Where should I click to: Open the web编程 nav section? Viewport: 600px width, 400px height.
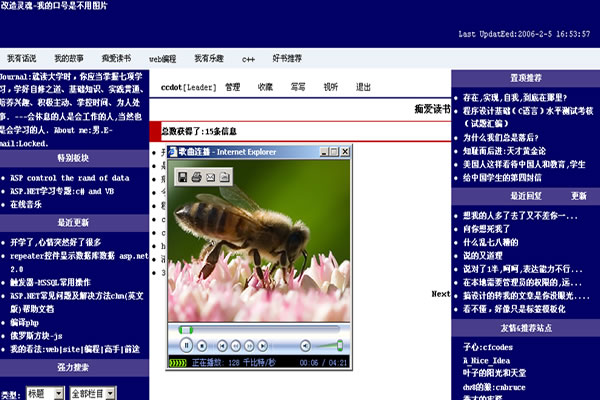pos(163,59)
